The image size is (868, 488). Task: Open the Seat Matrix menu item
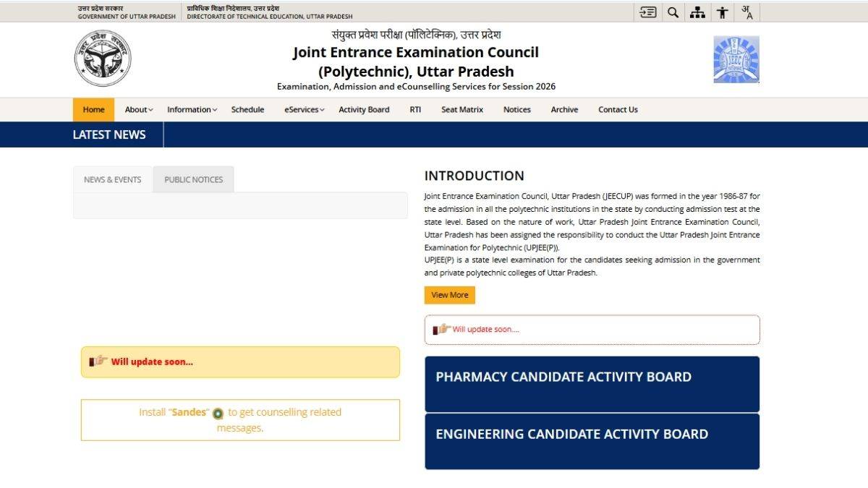pyautogui.click(x=462, y=110)
